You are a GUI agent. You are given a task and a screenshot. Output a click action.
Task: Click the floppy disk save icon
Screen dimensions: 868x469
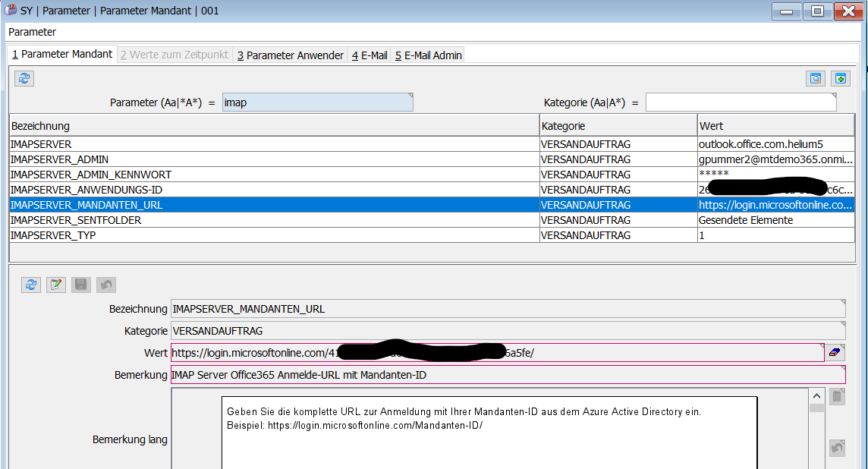pyautogui.click(x=80, y=285)
